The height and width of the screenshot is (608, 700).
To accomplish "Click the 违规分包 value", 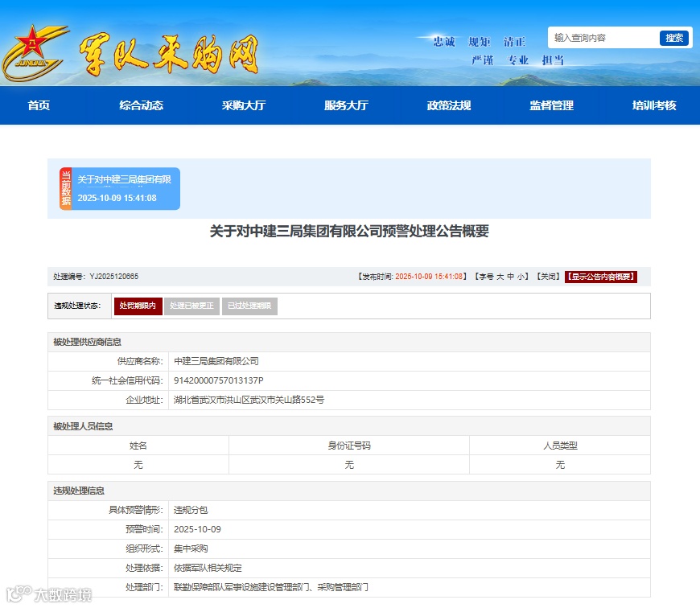I will pyautogui.click(x=191, y=510).
